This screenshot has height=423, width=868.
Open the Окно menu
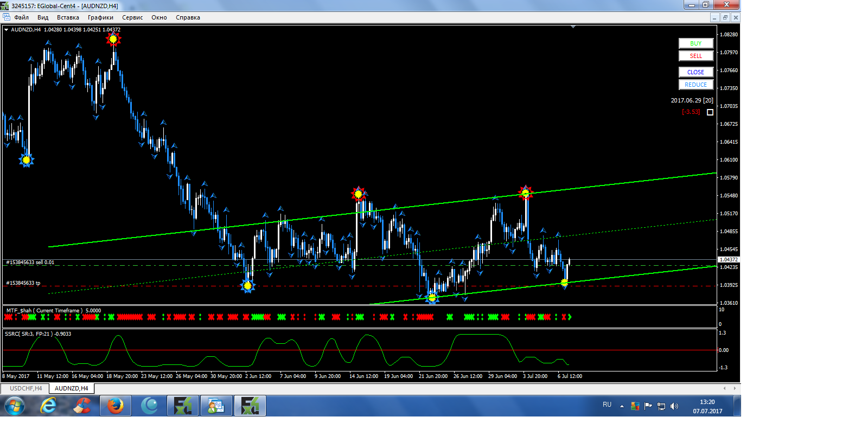(159, 17)
